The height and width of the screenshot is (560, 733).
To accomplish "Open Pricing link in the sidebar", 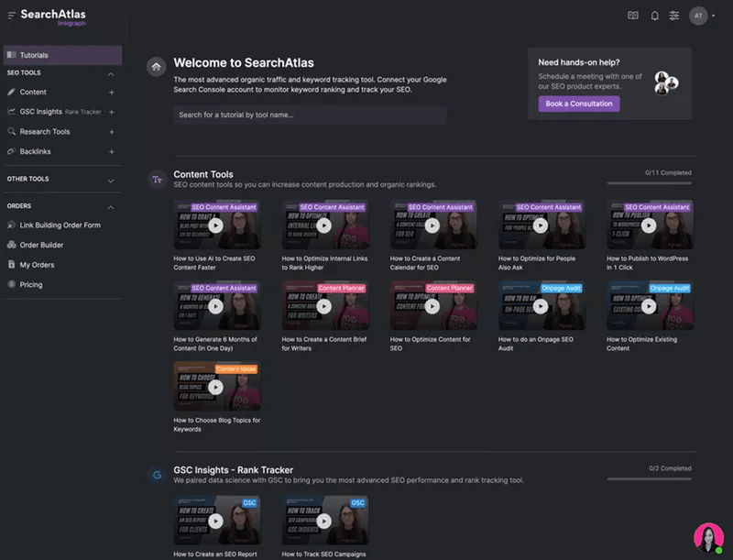I will coord(31,285).
